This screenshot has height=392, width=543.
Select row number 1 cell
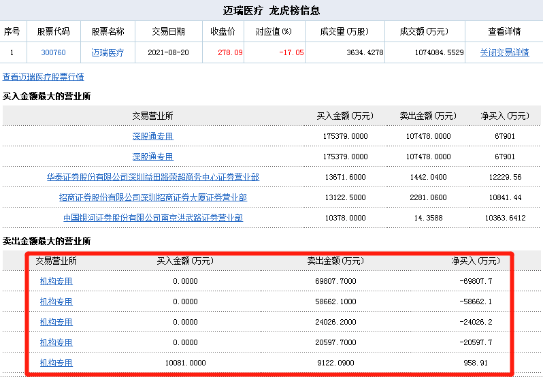click(12, 52)
